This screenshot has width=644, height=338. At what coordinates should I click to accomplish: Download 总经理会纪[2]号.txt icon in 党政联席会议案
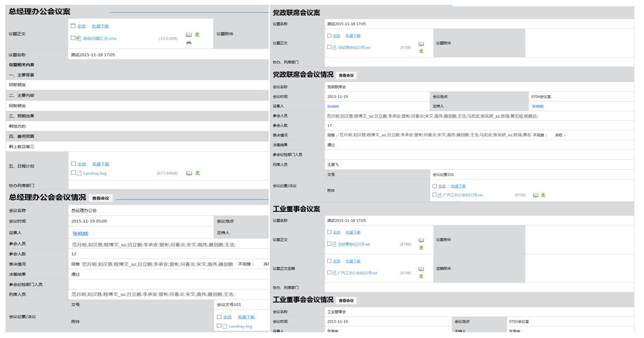(x=421, y=51)
